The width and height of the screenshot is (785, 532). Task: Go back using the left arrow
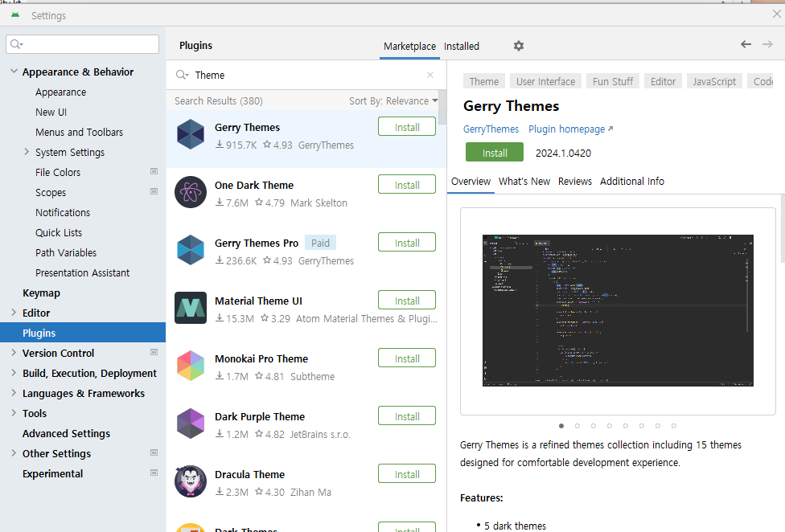[x=746, y=44]
